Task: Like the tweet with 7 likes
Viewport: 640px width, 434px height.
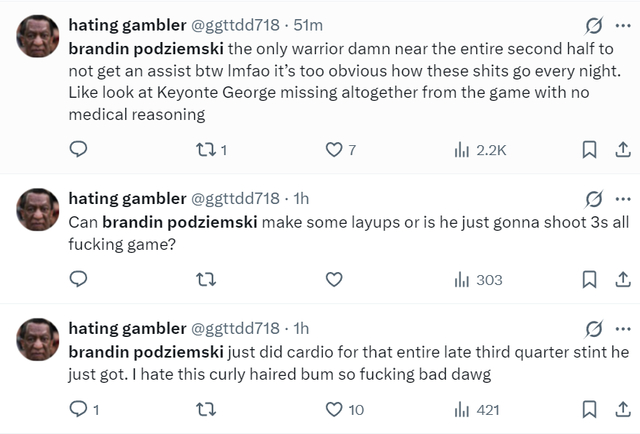Action: point(335,150)
